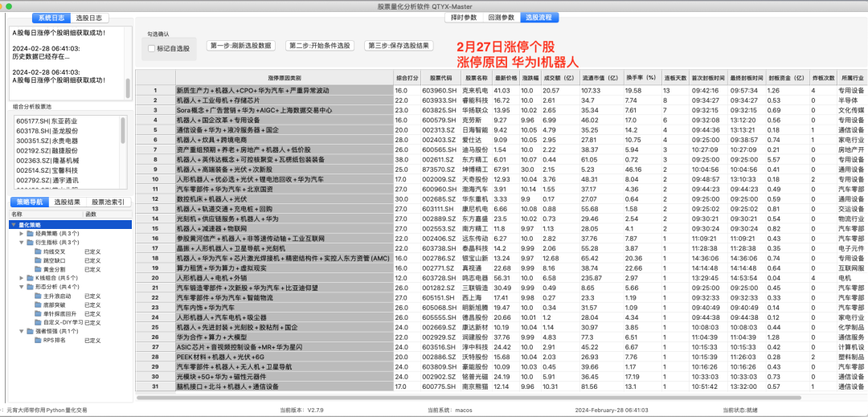Click cell 算力租赁+华为算力+虚拟现实

click(x=284, y=268)
